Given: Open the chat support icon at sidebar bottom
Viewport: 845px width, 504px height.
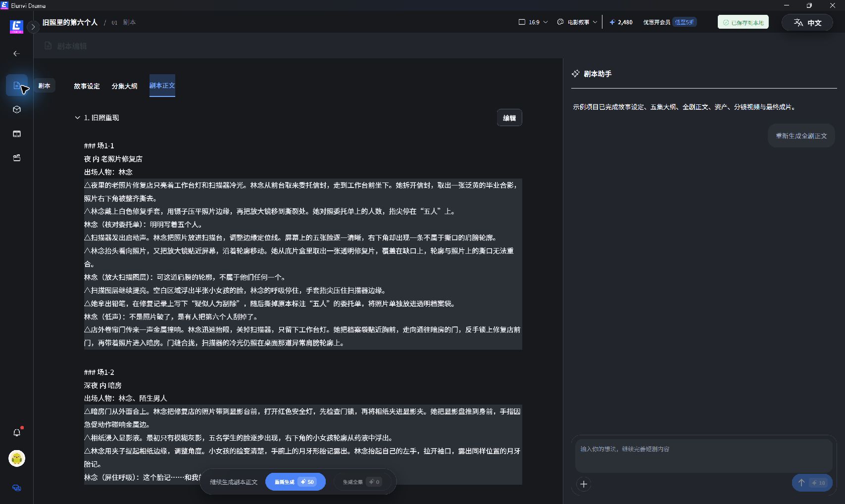Looking at the screenshot, I should [17, 488].
